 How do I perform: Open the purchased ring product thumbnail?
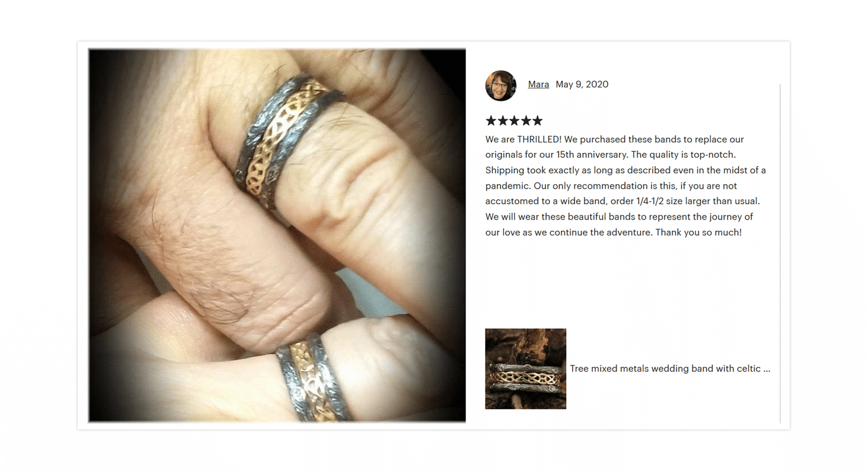[525, 368]
